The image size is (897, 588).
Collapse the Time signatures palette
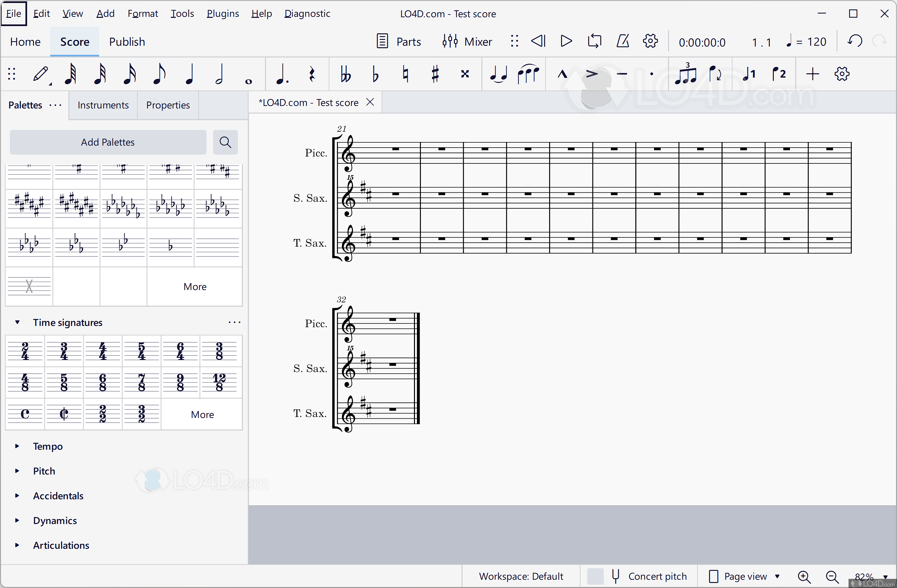pos(17,322)
